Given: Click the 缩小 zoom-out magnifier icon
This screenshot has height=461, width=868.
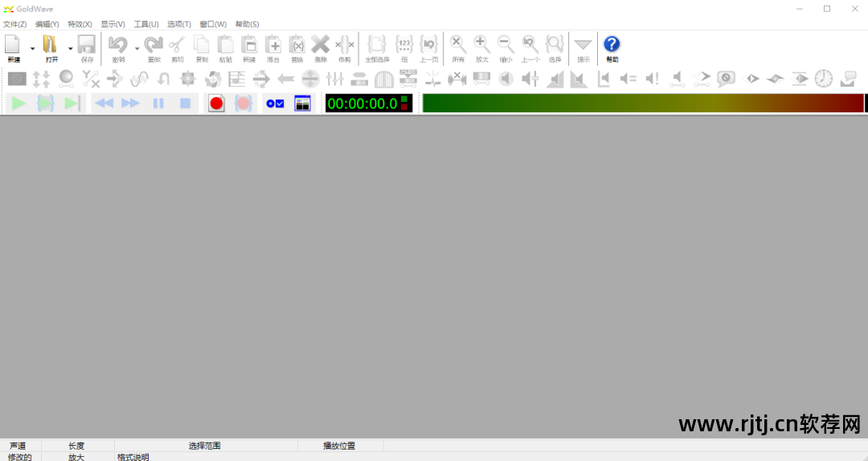Looking at the screenshot, I should (x=506, y=44).
